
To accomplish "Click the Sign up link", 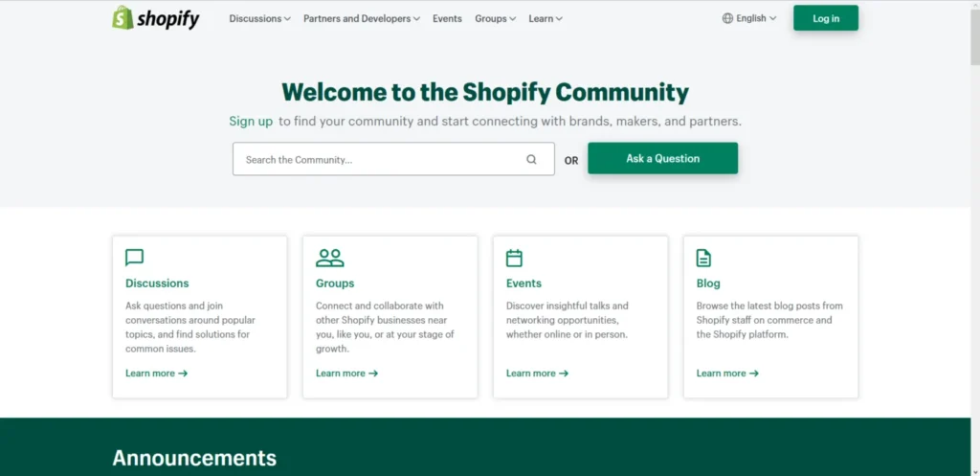I will (251, 122).
